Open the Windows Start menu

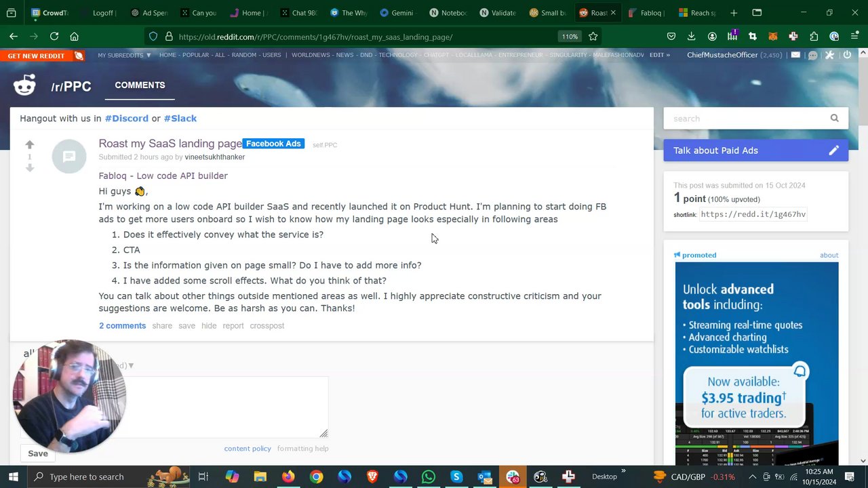point(13,476)
